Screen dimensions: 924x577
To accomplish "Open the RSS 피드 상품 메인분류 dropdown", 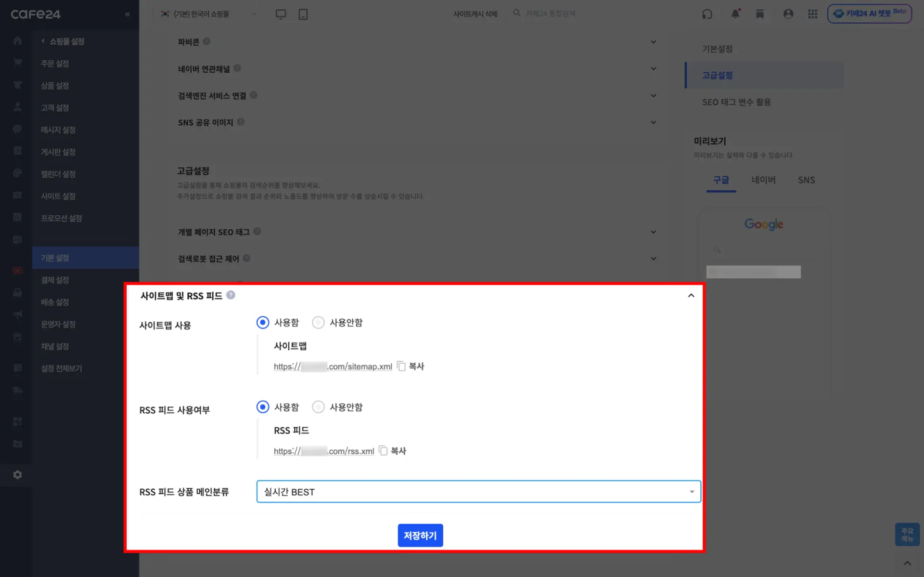I will tap(478, 492).
